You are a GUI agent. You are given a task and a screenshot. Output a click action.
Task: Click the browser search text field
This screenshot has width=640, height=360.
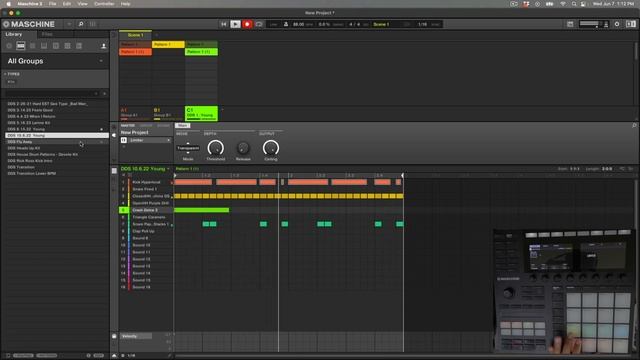tap(51, 94)
